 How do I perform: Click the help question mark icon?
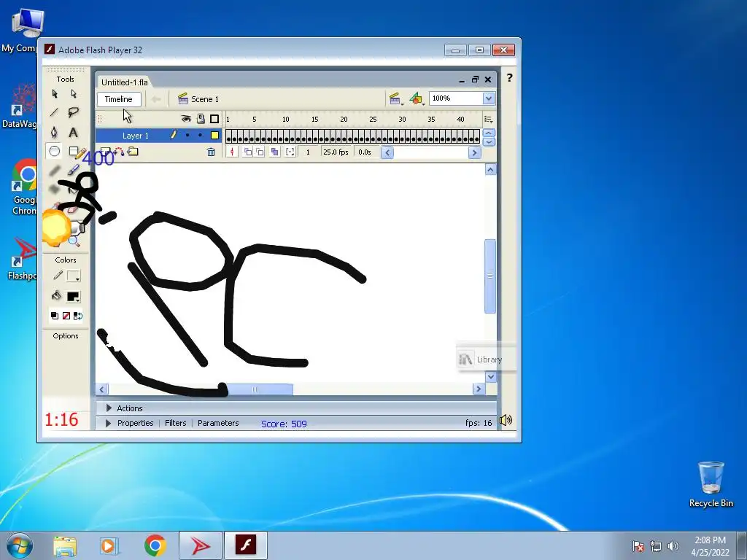pos(509,77)
